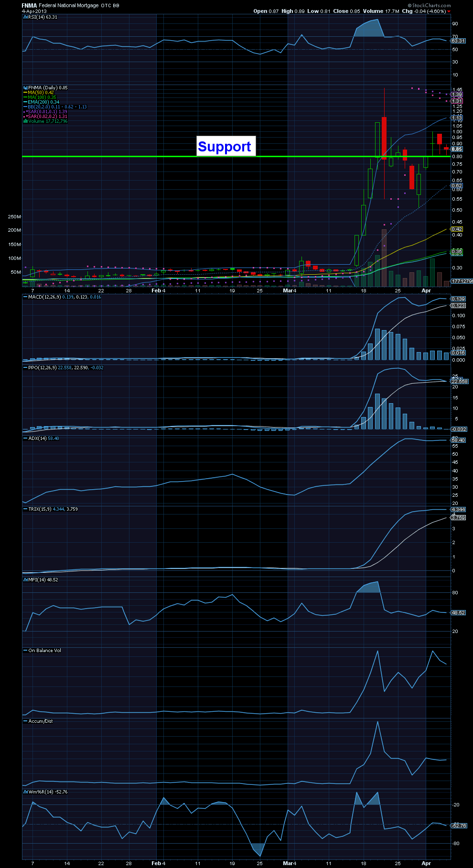
Task: Click the Wm%R(14) indicator legend icon
Action: tap(25, 792)
